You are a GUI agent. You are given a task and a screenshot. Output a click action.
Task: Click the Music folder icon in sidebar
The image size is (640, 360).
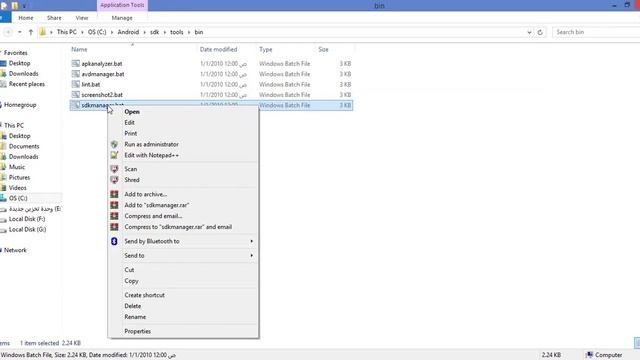(3, 167)
